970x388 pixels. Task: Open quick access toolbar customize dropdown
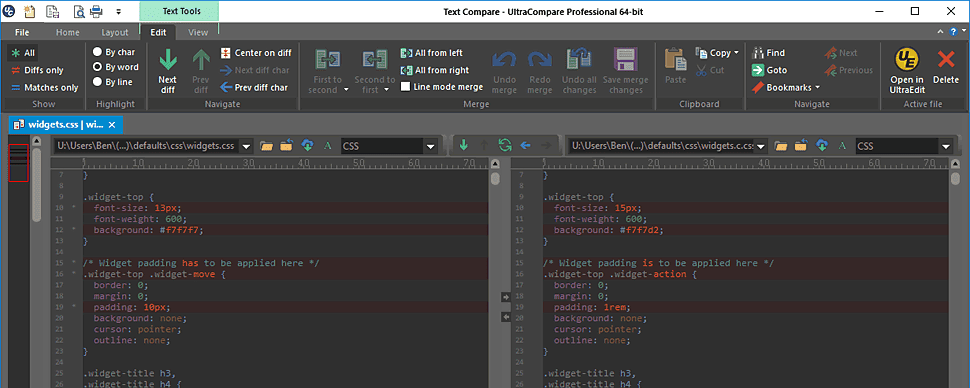(x=118, y=11)
